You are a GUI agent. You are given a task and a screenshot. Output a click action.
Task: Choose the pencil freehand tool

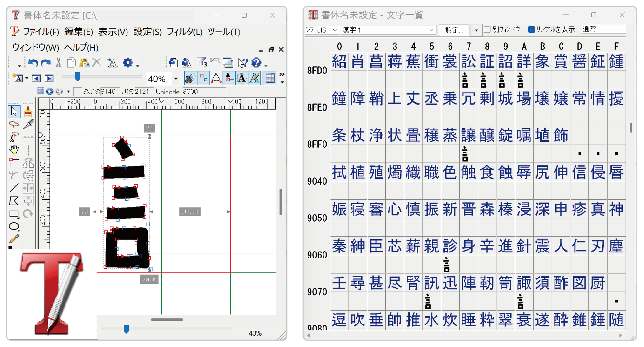[x=14, y=239]
